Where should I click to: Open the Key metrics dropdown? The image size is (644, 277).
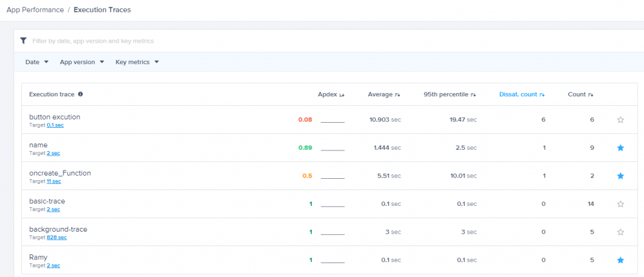[x=136, y=62]
